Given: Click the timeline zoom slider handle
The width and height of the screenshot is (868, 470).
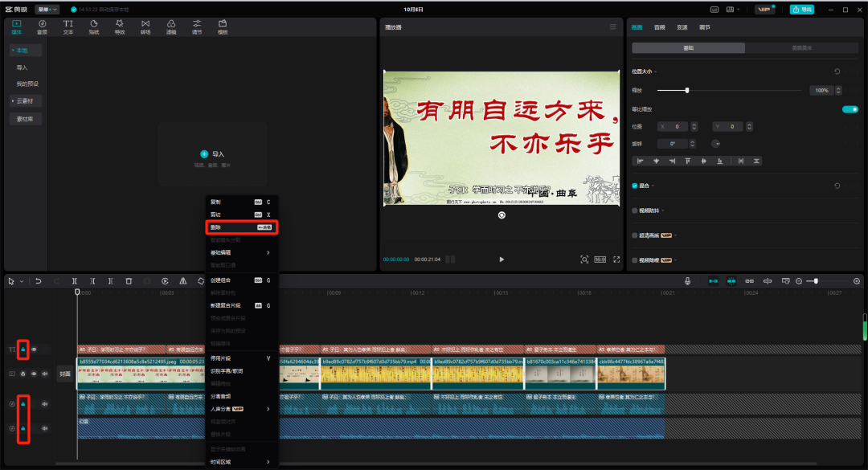Looking at the screenshot, I should (x=816, y=281).
